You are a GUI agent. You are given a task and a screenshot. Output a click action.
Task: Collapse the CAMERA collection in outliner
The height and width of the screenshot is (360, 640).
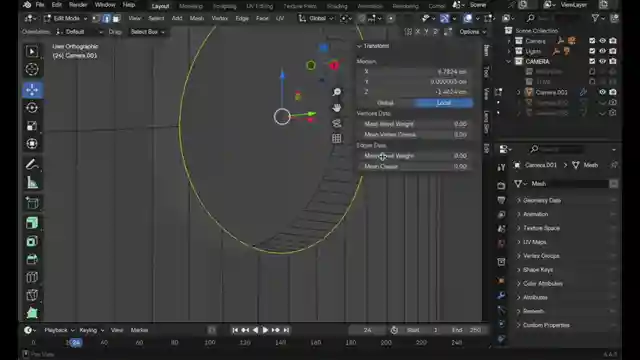[509, 62]
